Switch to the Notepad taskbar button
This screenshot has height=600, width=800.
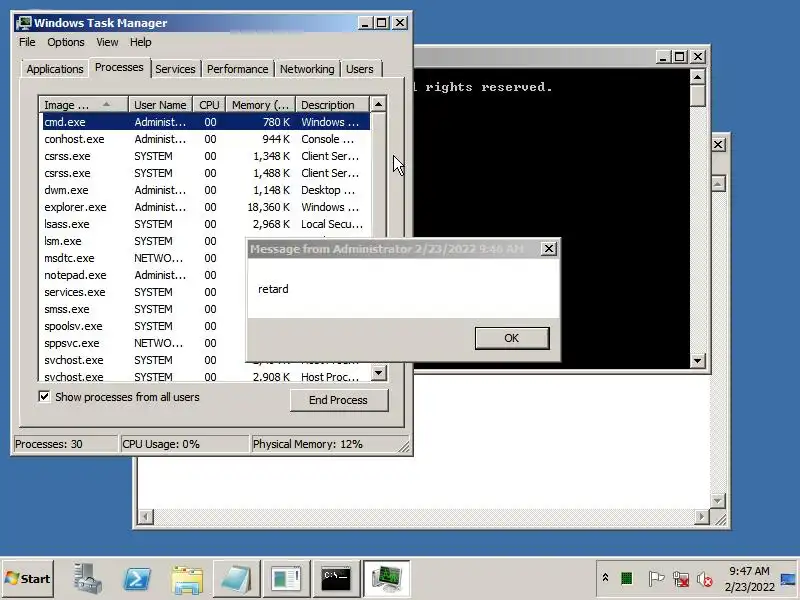click(x=236, y=579)
